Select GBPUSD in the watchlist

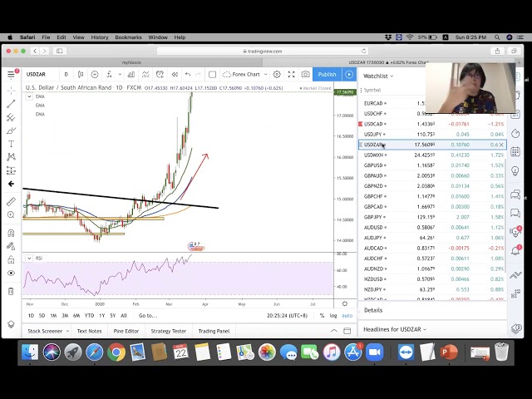(373, 165)
